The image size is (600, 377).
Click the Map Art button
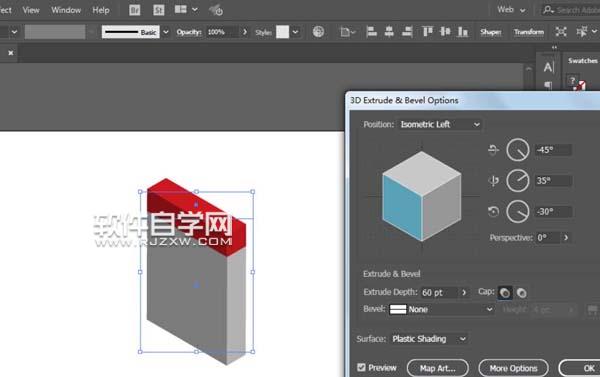click(x=437, y=368)
